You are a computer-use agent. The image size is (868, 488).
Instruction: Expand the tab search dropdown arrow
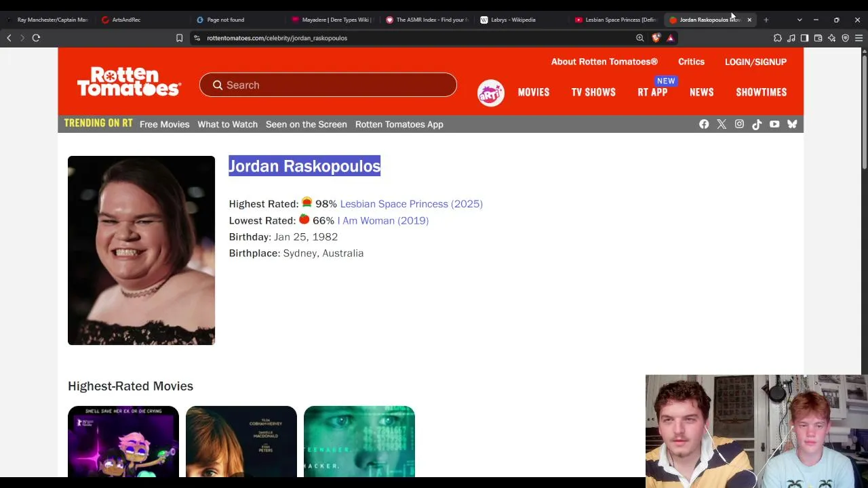[800, 20]
